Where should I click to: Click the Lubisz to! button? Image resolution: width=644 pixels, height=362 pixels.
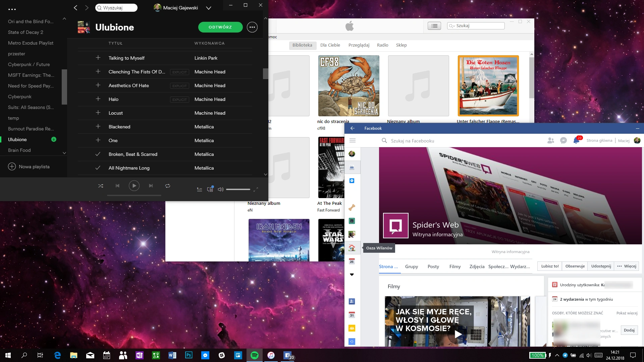550,266
